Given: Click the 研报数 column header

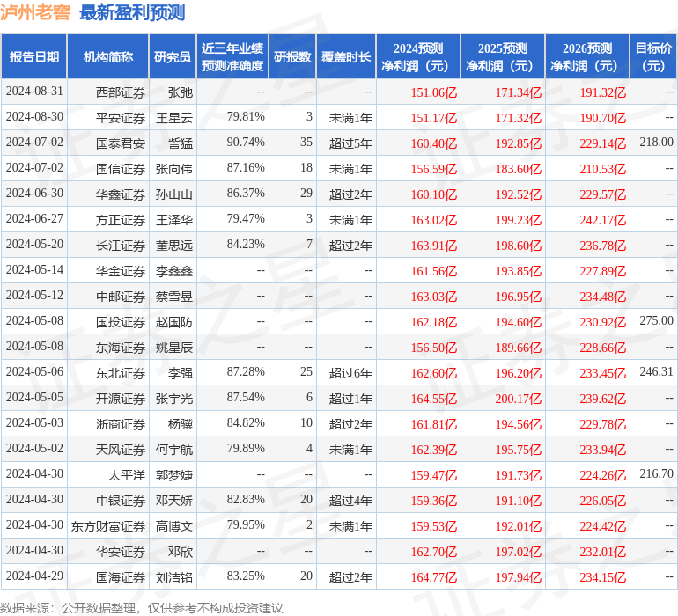Looking at the screenshot, I should click(x=292, y=56).
